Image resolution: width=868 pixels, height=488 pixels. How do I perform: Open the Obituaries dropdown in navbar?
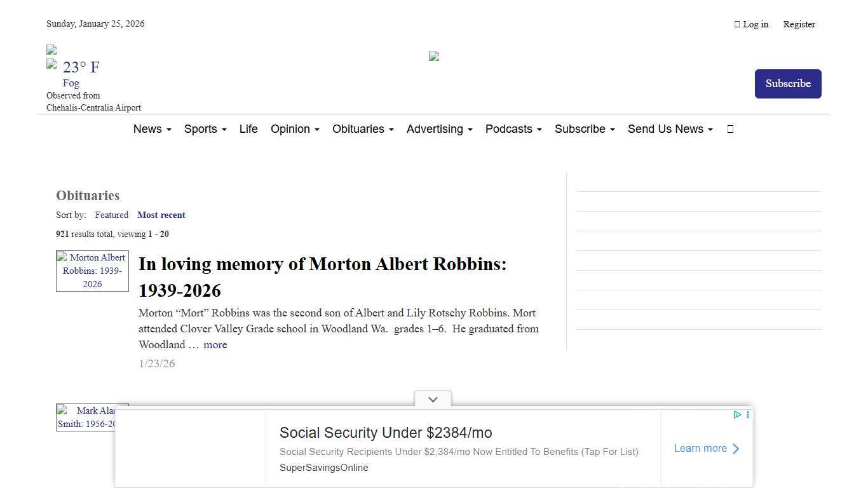(363, 129)
